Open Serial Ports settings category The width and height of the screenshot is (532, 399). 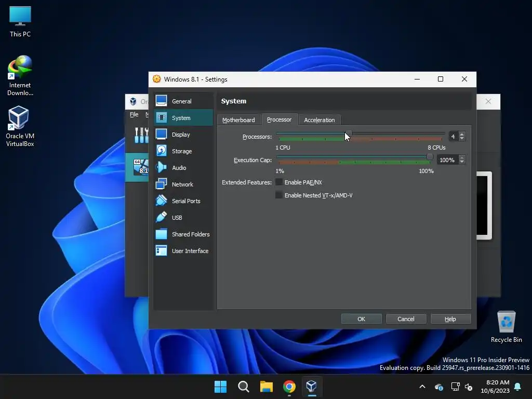(183, 201)
